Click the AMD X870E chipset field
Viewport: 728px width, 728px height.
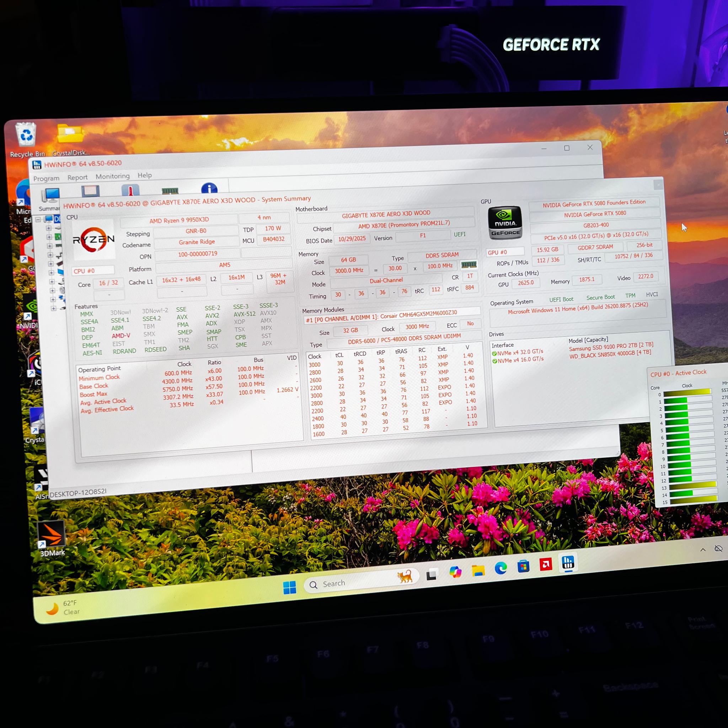403,225
